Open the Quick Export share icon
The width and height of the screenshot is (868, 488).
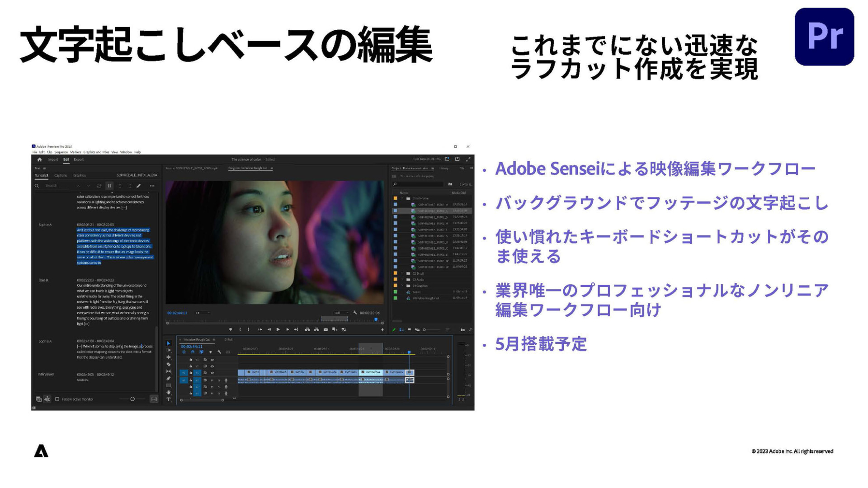(457, 159)
